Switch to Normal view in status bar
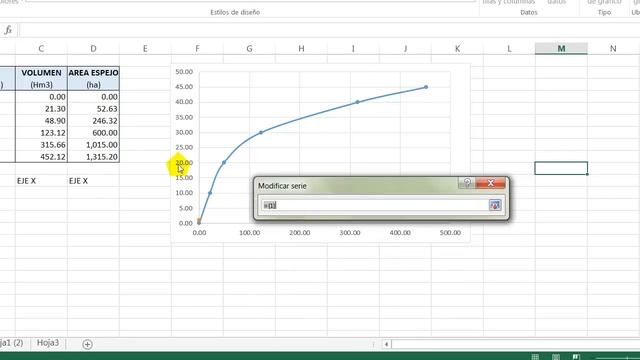The width and height of the screenshot is (640, 360). coord(535,357)
